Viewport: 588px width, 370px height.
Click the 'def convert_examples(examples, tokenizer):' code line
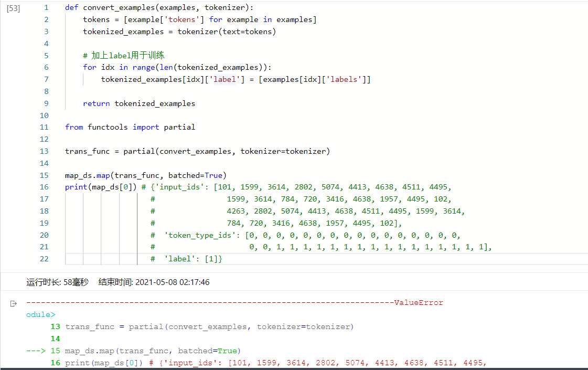click(159, 7)
